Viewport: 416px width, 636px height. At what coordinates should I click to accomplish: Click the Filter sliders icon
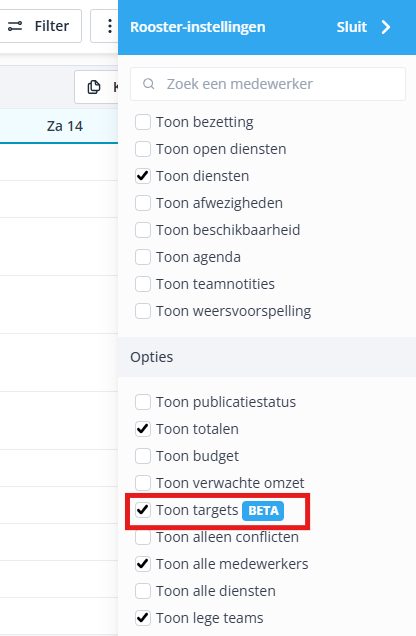[15, 26]
